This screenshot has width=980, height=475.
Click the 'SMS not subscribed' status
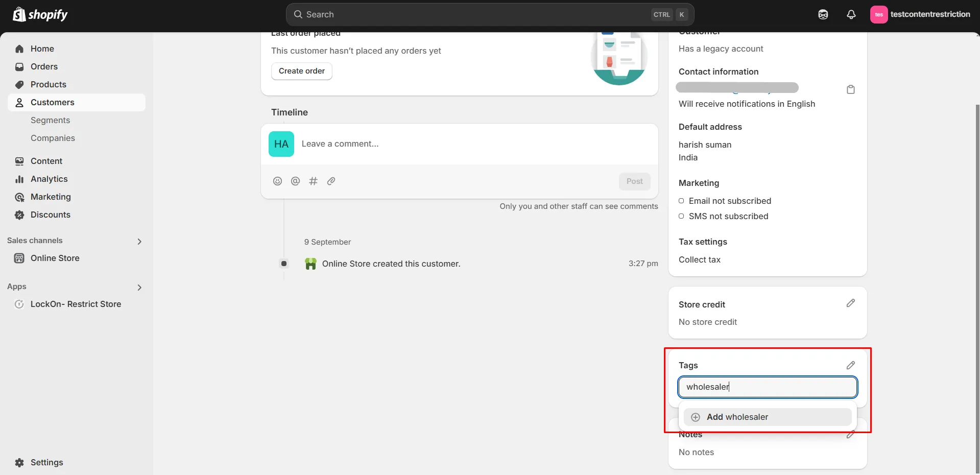(x=728, y=216)
